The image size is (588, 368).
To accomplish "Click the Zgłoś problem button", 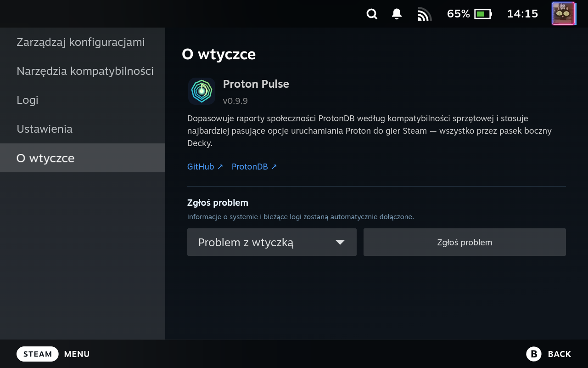I will (465, 242).
